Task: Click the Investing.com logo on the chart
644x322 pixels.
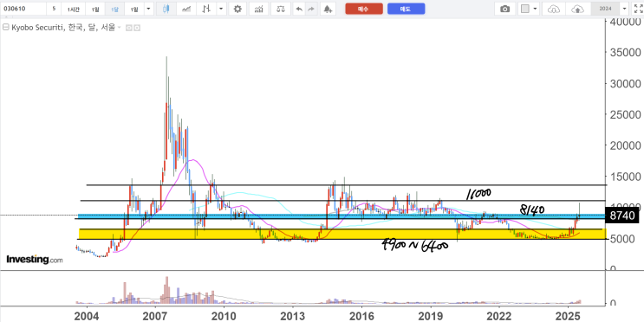Action: tap(35, 260)
